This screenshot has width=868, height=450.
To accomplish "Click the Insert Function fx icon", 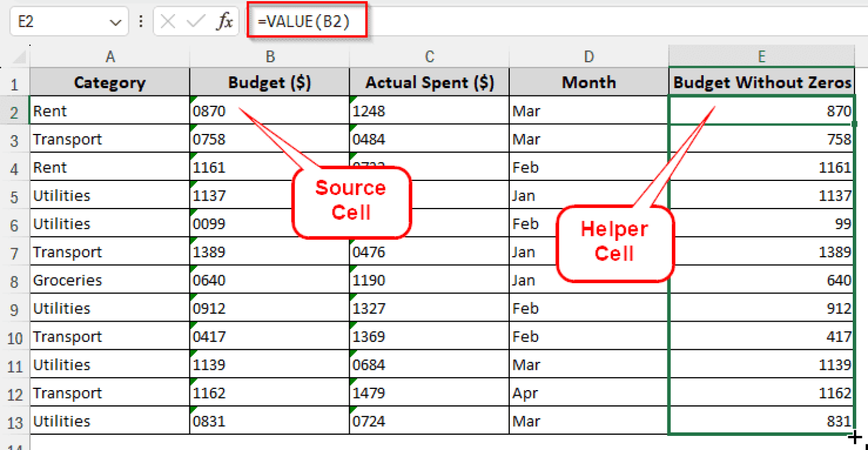I will [225, 21].
